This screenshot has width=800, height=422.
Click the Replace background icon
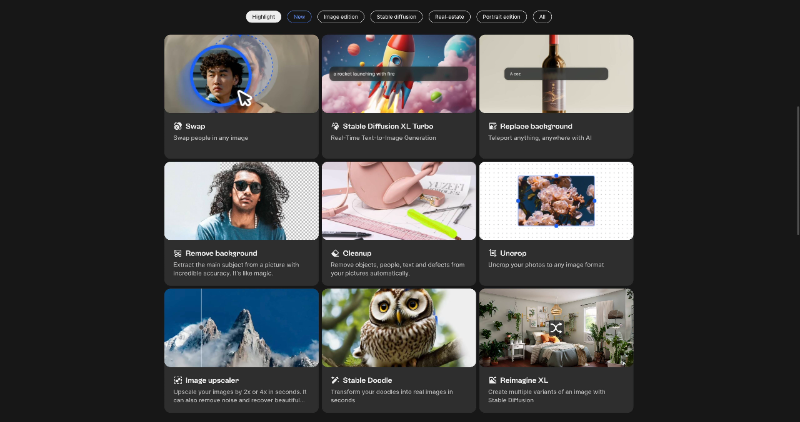click(x=492, y=126)
